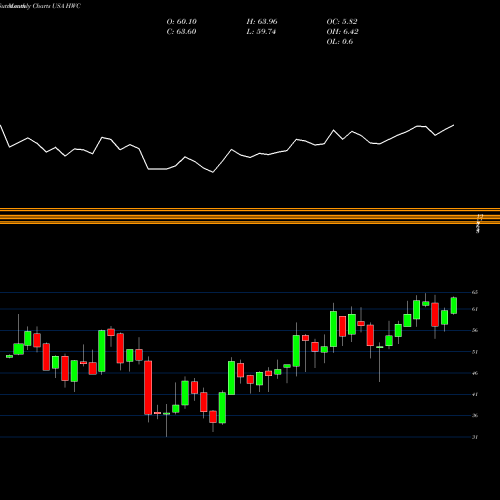Click the 65 price axis label

pyautogui.click(x=475, y=292)
